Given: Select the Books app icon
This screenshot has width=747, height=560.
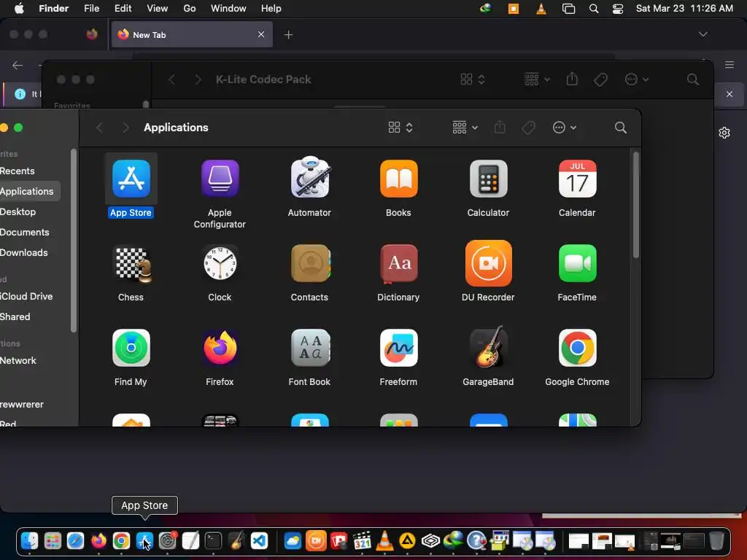Looking at the screenshot, I should click(x=399, y=179).
